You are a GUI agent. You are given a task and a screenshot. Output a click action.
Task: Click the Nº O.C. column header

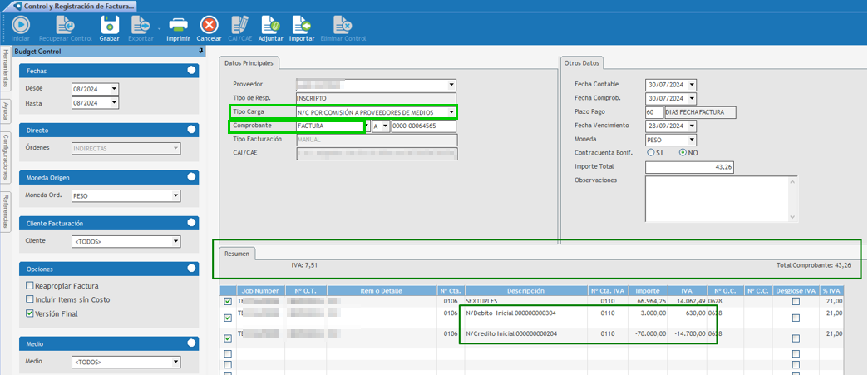click(725, 291)
